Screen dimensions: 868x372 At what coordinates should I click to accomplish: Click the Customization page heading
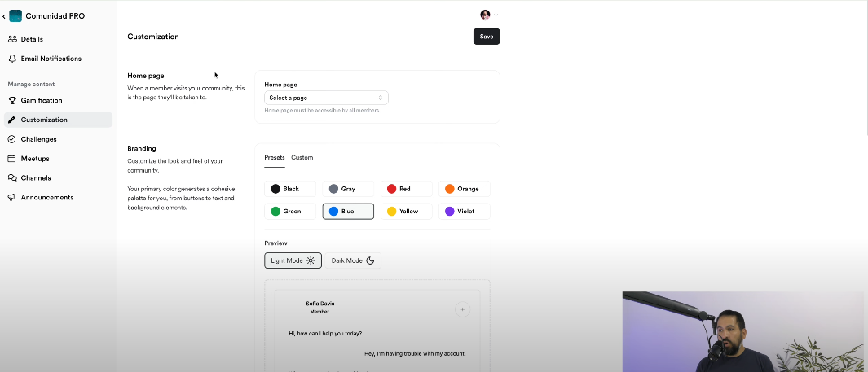pos(153,37)
